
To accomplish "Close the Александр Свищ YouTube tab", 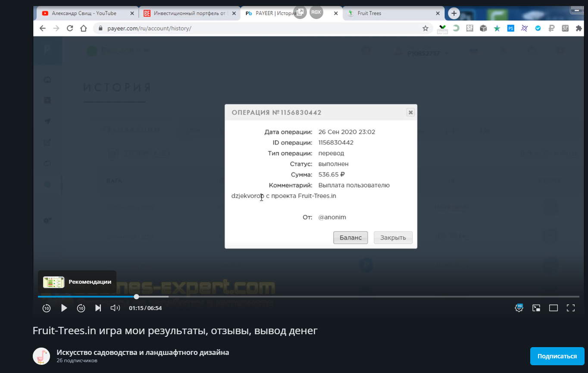I will click(132, 13).
